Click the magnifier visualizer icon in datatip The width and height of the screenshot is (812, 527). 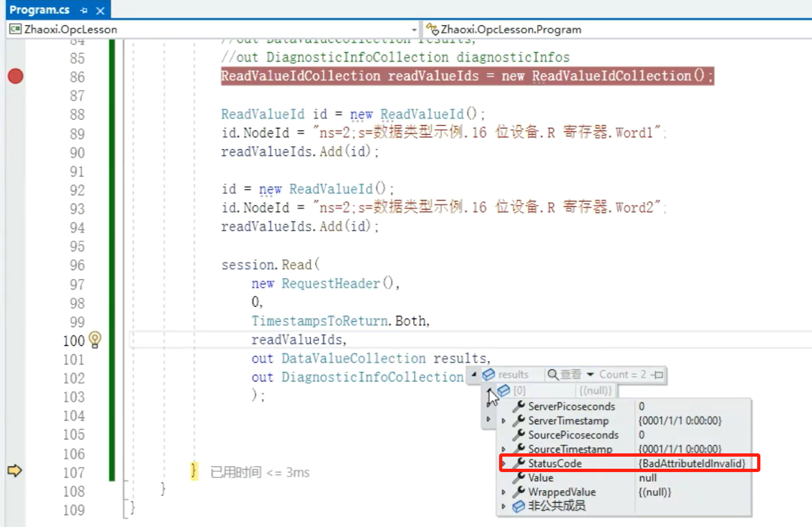click(x=552, y=374)
